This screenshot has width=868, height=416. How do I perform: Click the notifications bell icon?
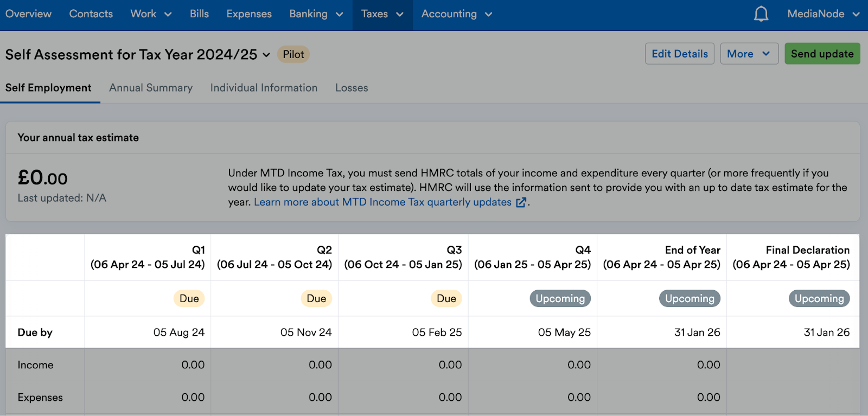[761, 14]
